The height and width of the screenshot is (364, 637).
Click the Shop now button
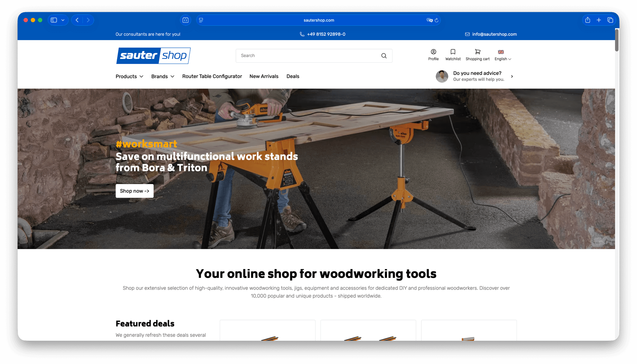coord(134,191)
